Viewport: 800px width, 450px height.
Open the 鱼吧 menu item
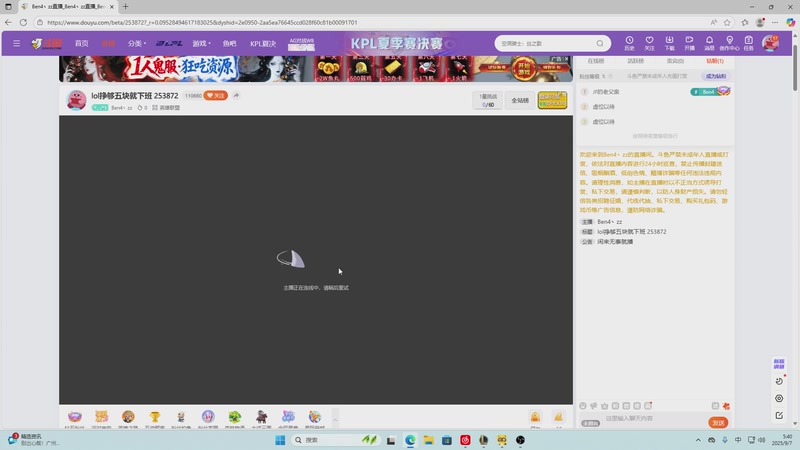[230, 43]
